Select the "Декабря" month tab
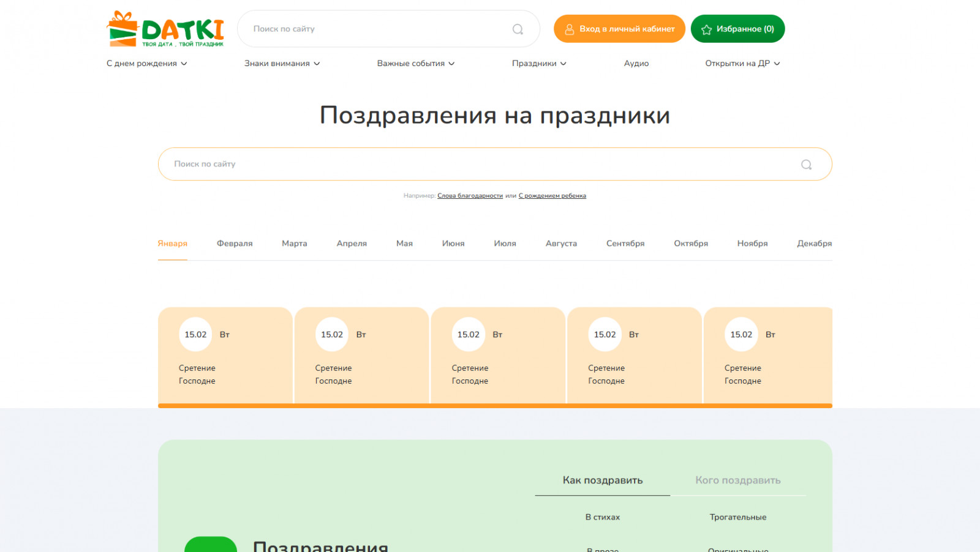980x552 pixels. click(x=815, y=244)
